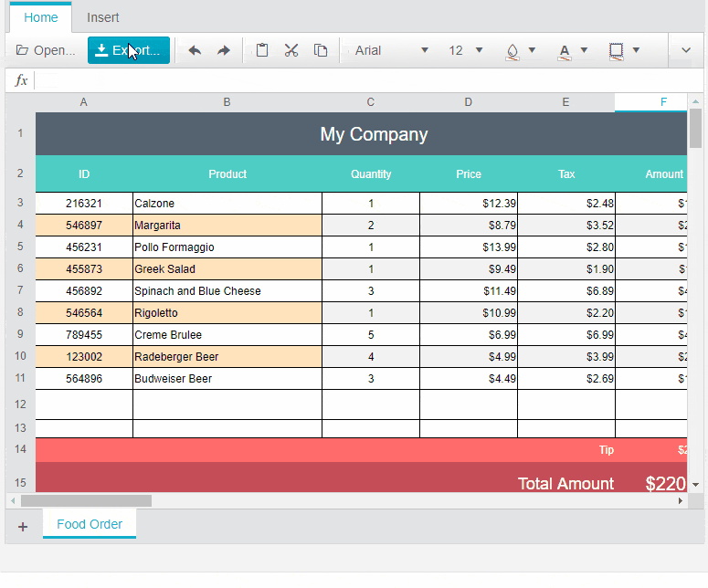
Task: Select column B header
Action: click(227, 102)
